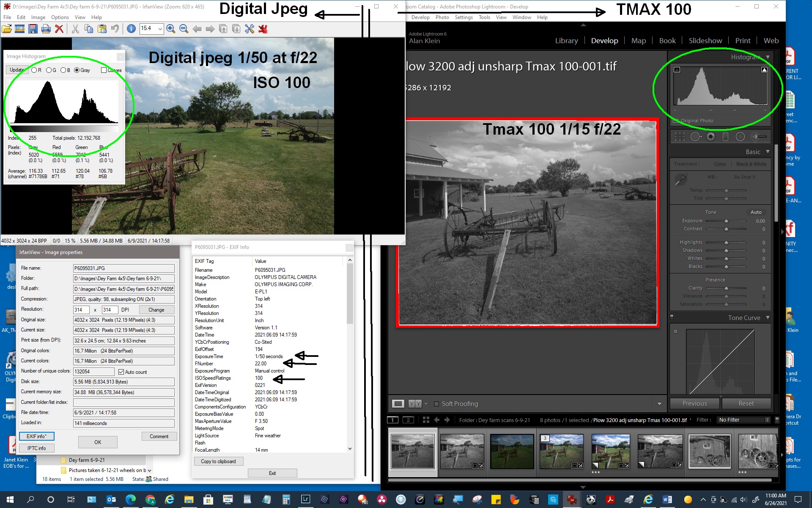Toggle shadow clipping indicator in Lightroom histogram
This screenshot has height=508, width=812.
[x=677, y=70]
